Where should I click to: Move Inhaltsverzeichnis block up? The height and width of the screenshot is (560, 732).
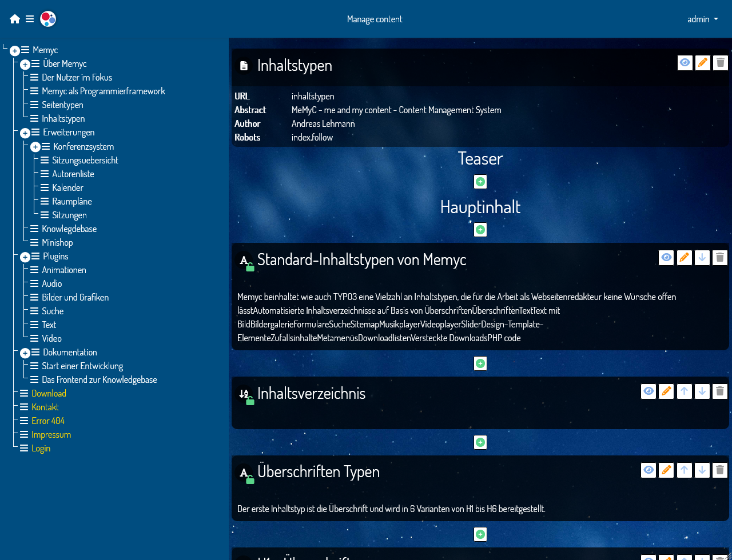[685, 391]
